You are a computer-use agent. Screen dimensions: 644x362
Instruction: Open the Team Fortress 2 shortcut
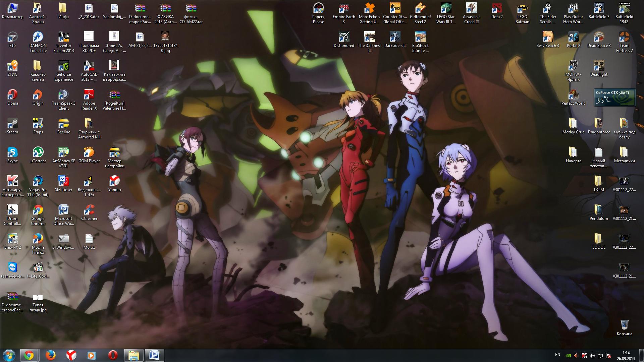pyautogui.click(x=624, y=37)
